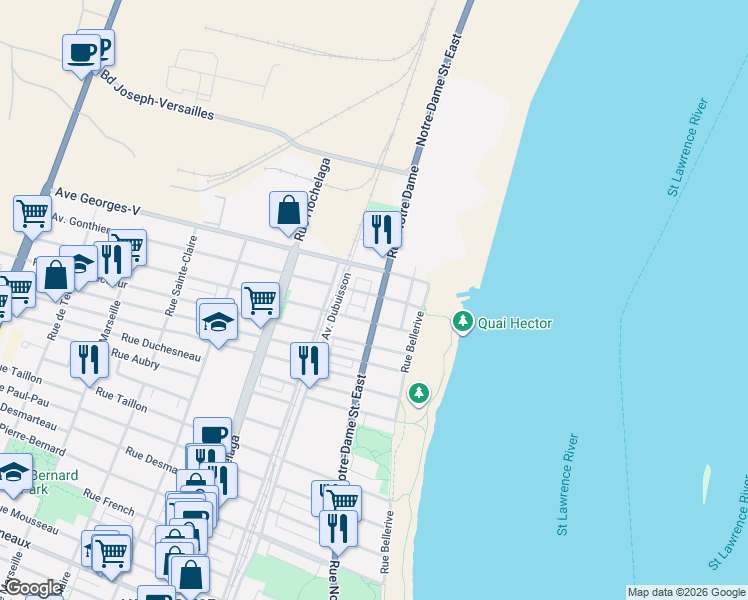Click the Quai Hector label

[515, 323]
